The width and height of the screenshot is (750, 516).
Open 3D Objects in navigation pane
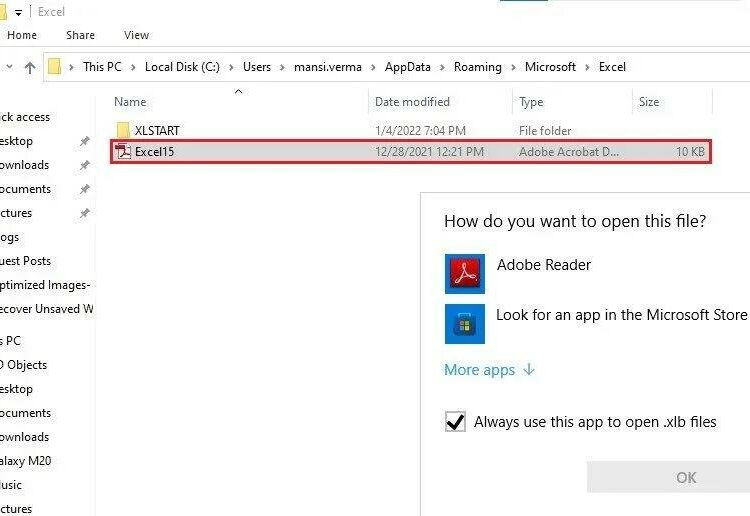tap(23, 364)
